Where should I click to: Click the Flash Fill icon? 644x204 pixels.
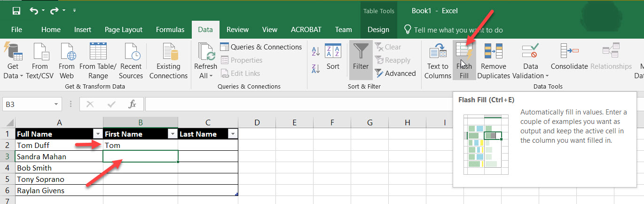(x=464, y=52)
